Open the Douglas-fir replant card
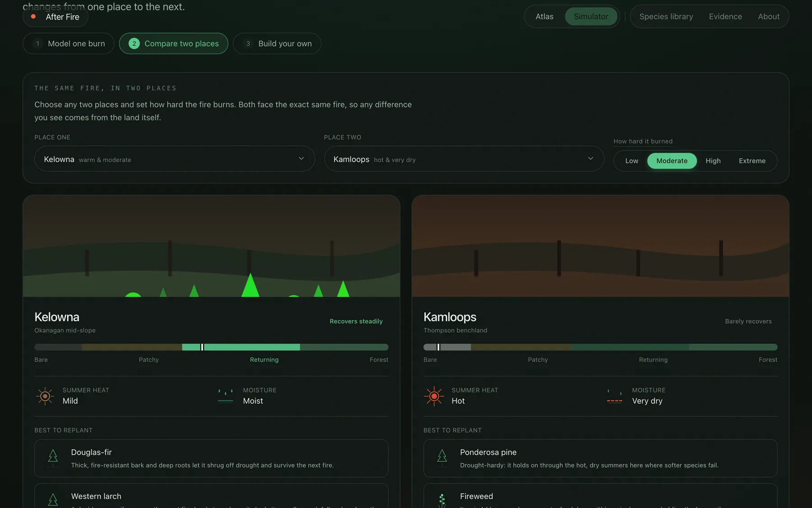The image size is (812, 508). point(211,458)
